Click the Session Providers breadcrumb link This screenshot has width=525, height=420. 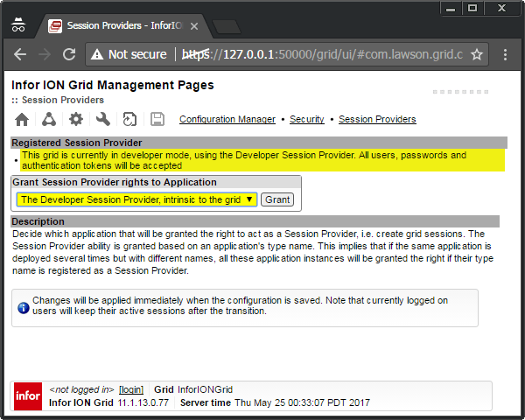point(377,119)
